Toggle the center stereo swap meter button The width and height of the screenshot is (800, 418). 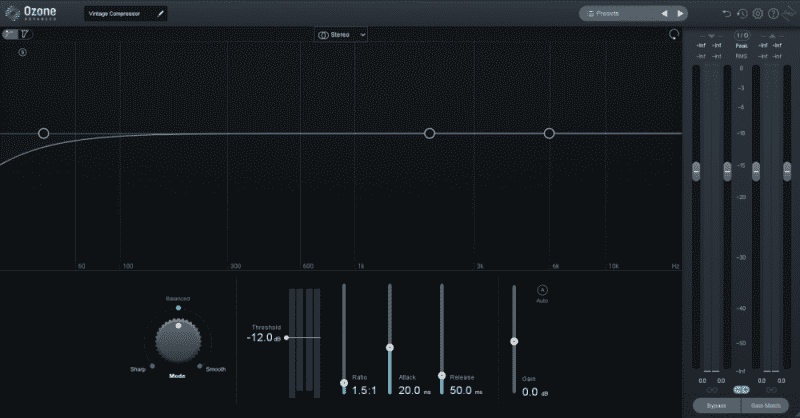tap(741, 390)
